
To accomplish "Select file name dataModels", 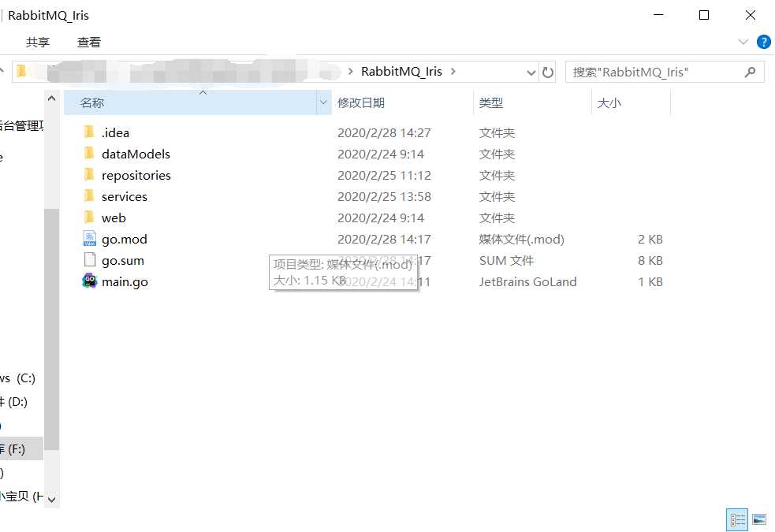I will coord(136,154).
